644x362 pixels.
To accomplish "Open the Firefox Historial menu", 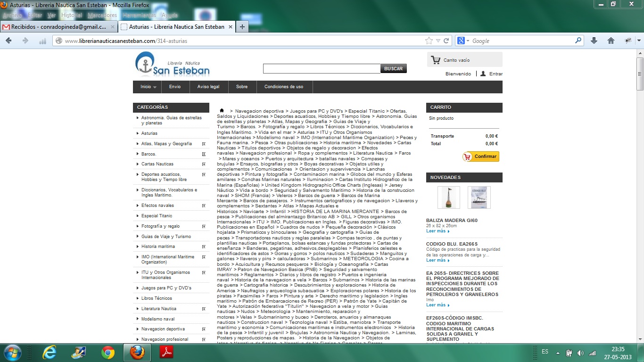I will 72,15.
